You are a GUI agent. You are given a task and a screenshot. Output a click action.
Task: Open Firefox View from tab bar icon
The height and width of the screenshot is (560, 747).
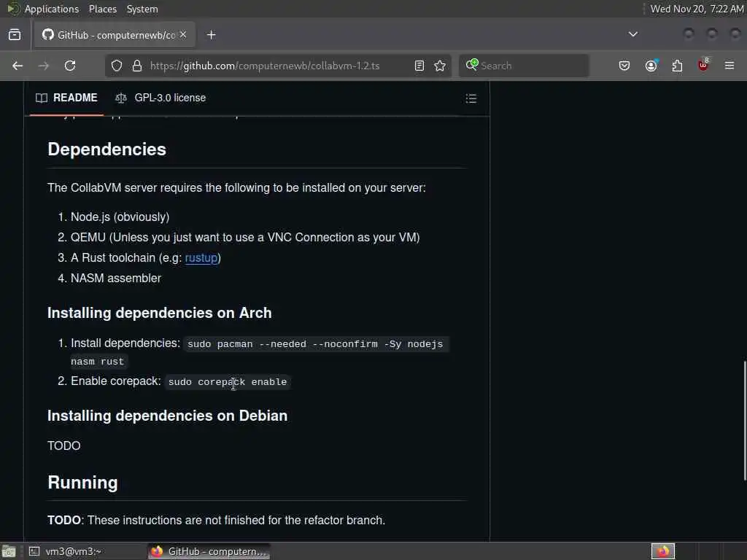(15, 35)
